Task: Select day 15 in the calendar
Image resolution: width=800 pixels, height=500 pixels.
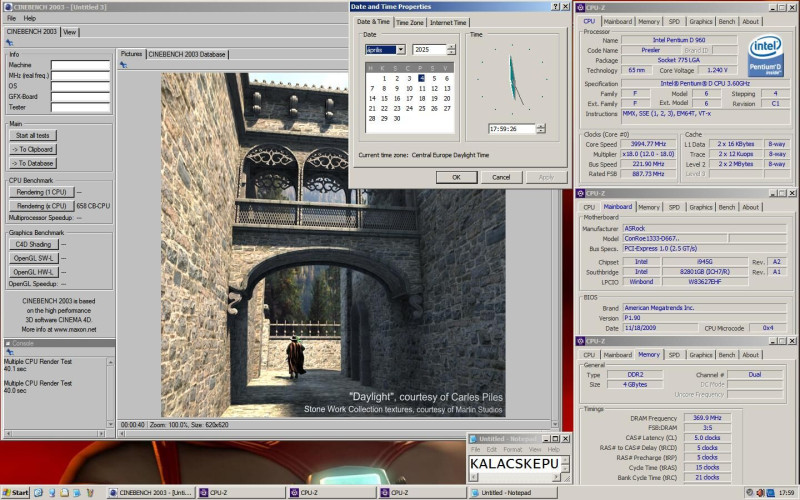Action: 384,98
